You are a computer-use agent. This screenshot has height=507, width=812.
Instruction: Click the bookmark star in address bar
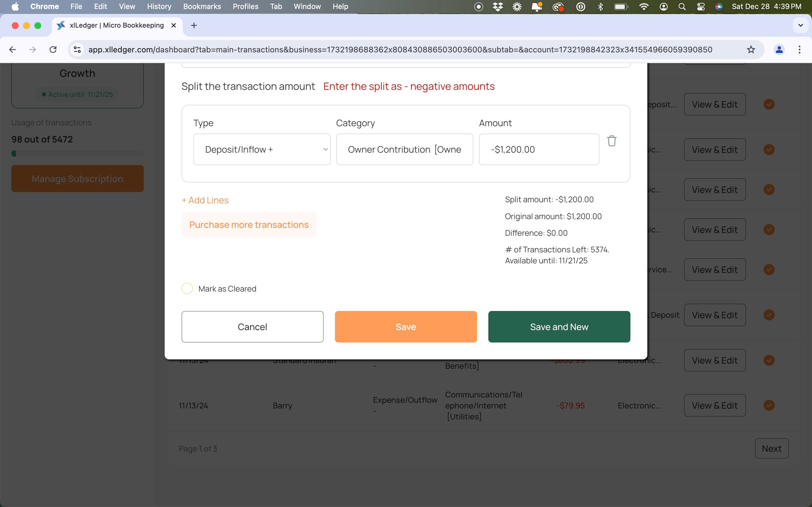point(751,50)
